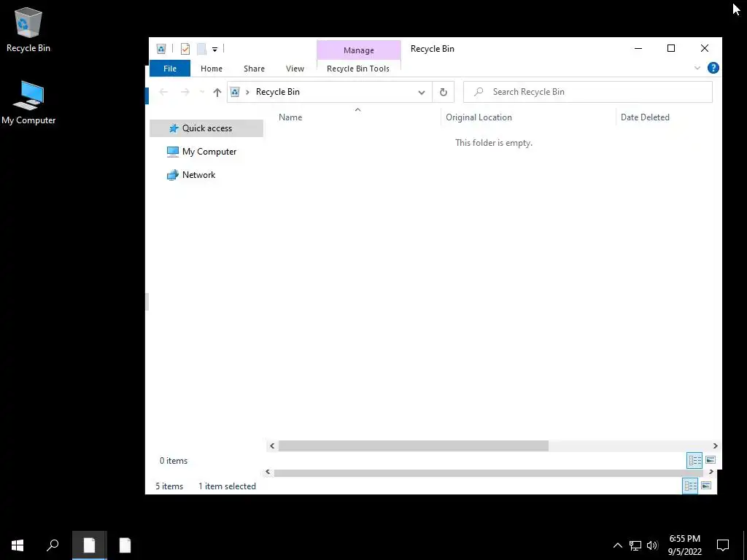Open recent locations dropdown arrow
The height and width of the screenshot is (560, 747).
click(x=202, y=92)
